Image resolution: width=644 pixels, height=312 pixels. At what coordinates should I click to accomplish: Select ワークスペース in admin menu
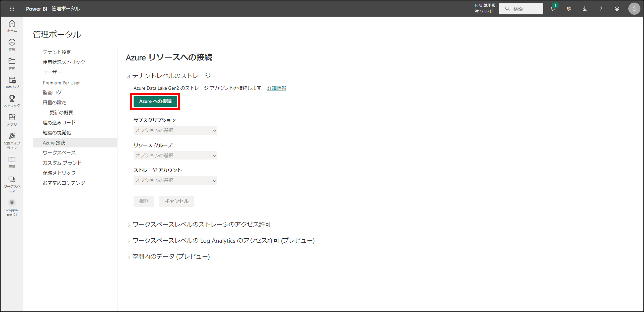tap(59, 153)
